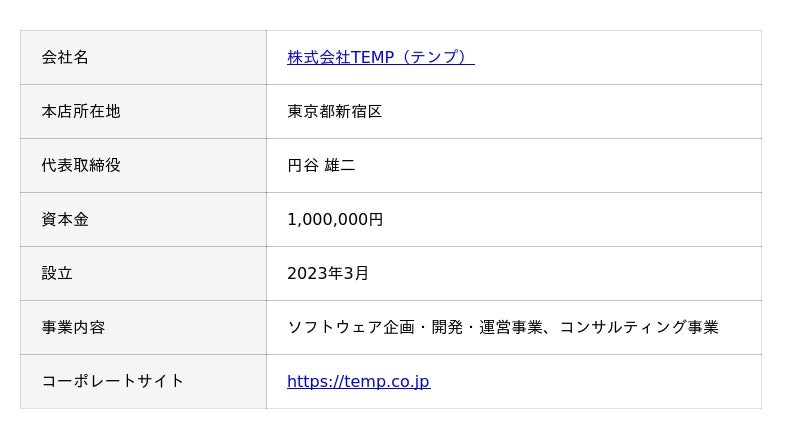The height and width of the screenshot is (439, 800).
Task: Click the surname 円谷 of the representative
Action: [x=303, y=166]
